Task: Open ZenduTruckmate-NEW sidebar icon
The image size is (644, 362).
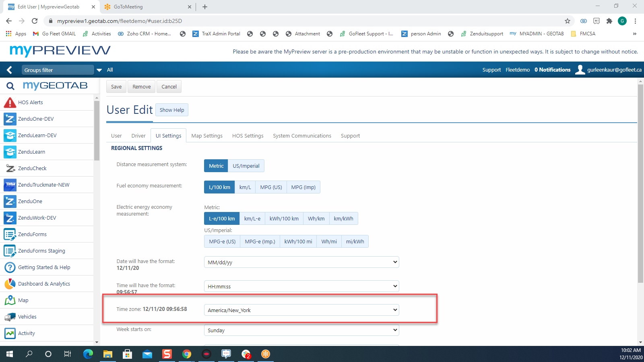Action: click(x=10, y=185)
